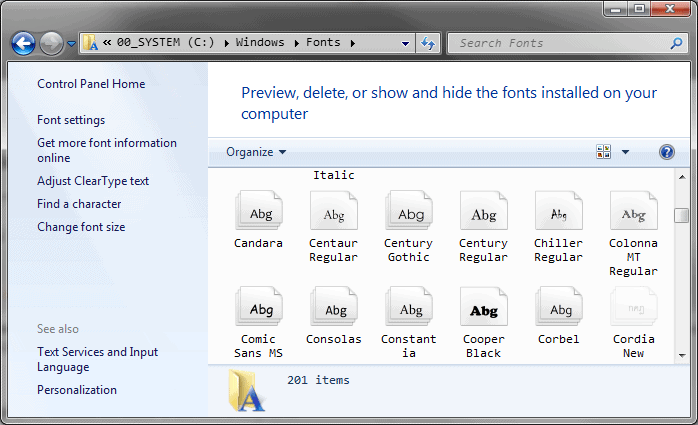Maximize the Fonts window

[639, 9]
